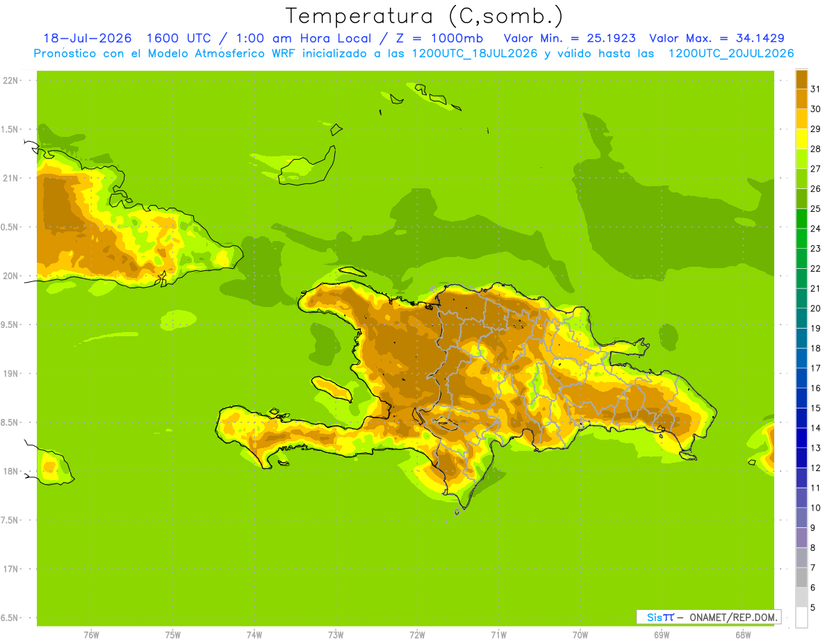Click the '18N' latitude axis label

(x=10, y=471)
